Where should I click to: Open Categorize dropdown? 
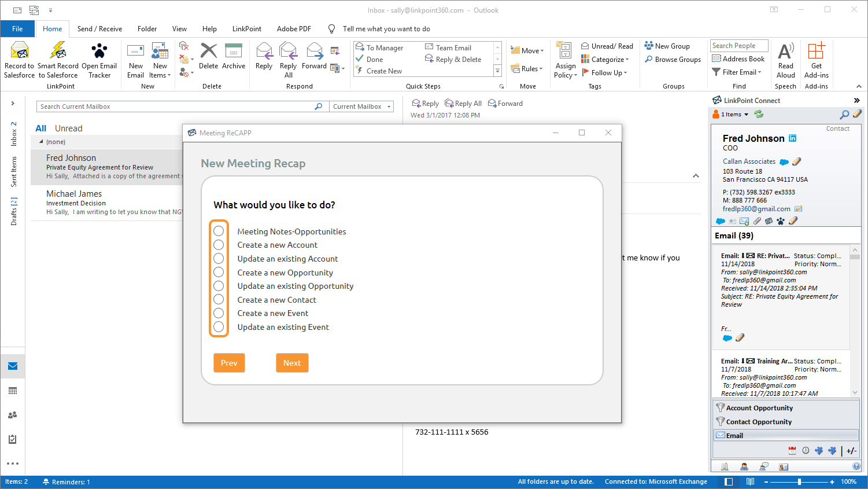(x=605, y=60)
